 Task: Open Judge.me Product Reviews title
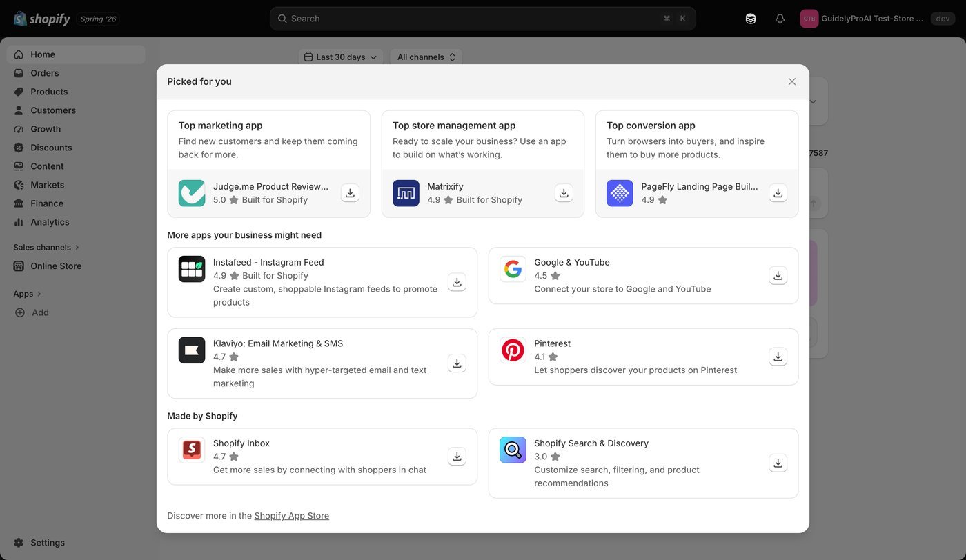(270, 186)
